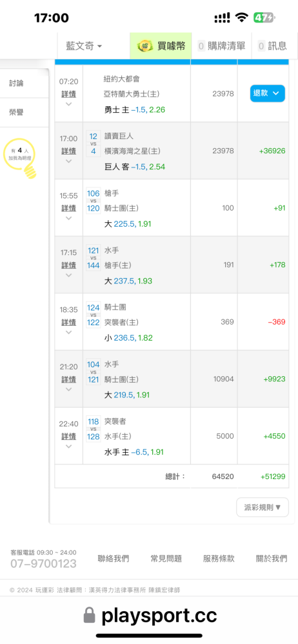Click the 118 vs 128 score box
Viewport: 298px width, 644px height.
pyautogui.click(x=94, y=429)
